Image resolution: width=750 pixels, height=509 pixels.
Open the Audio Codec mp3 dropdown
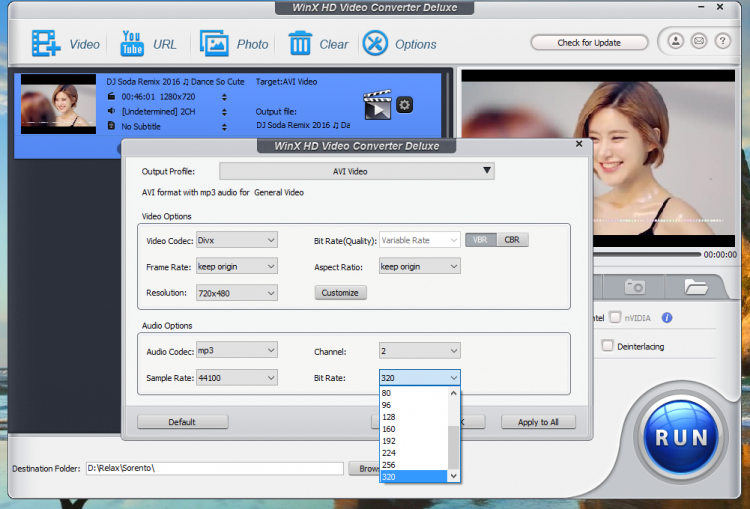[237, 350]
